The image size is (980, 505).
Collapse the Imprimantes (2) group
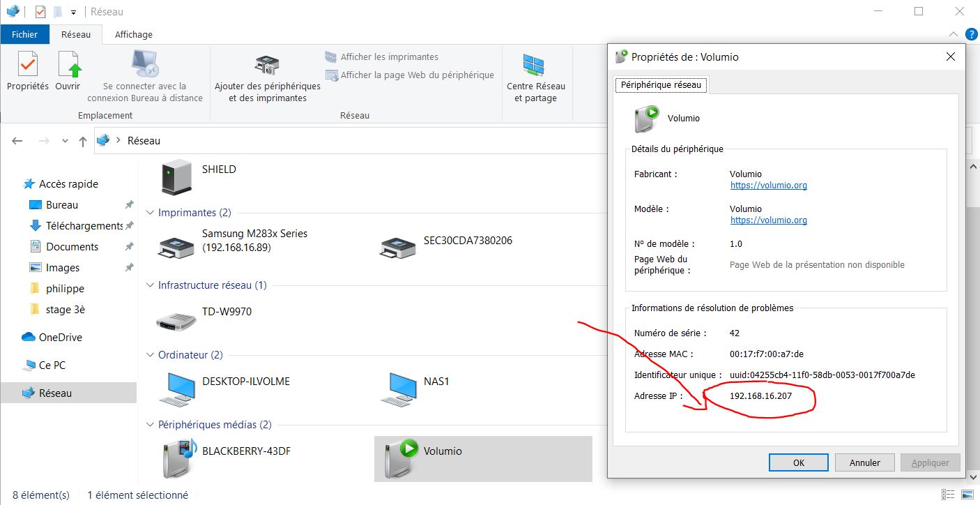(150, 213)
